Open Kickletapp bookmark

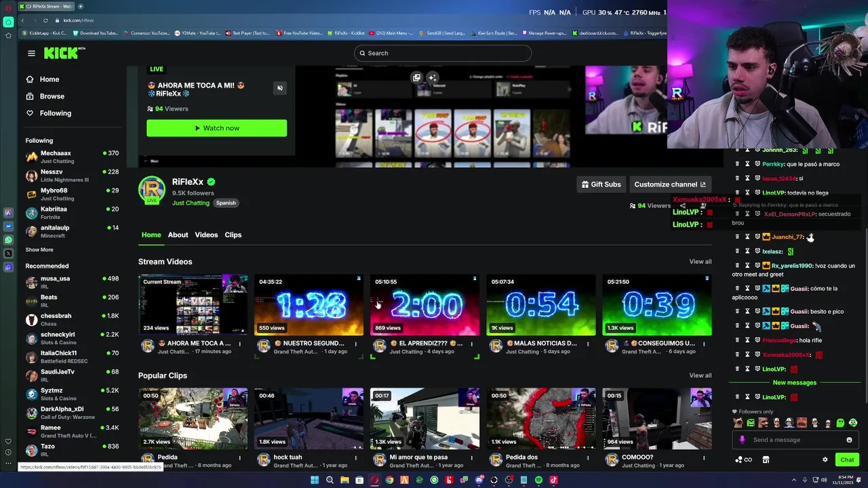[x=45, y=33]
